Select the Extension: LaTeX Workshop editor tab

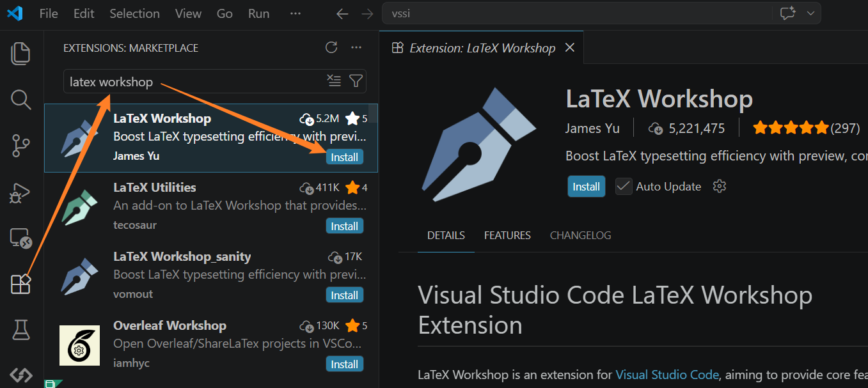(482, 48)
